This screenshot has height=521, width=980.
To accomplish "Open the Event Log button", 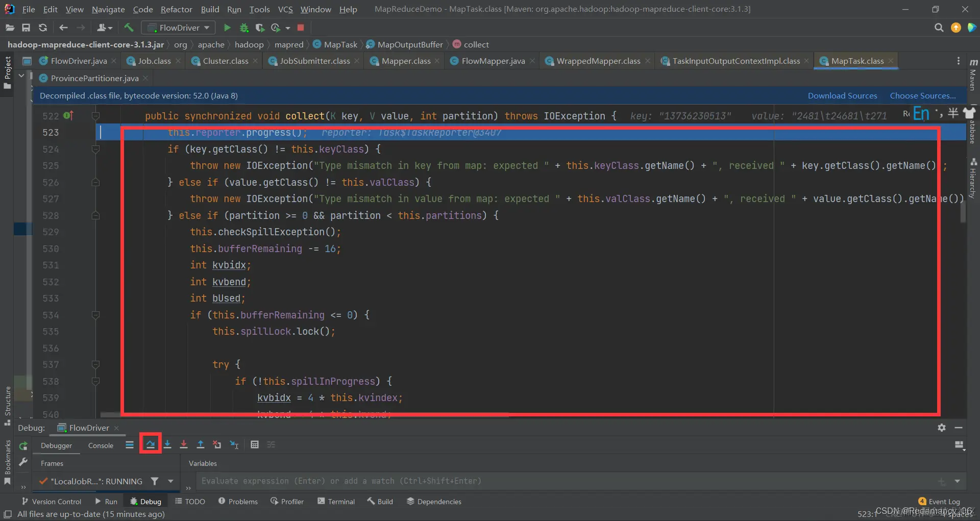I will (x=939, y=502).
